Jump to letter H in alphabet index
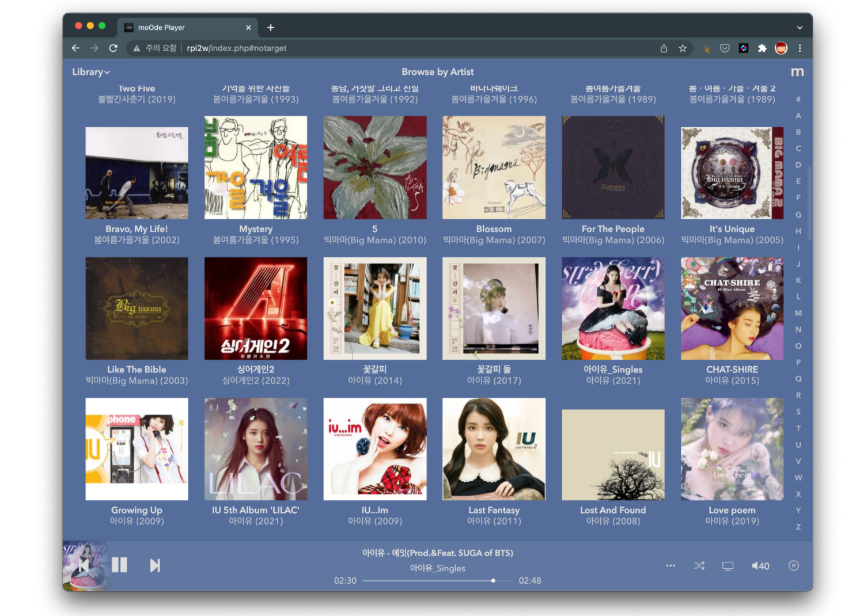Viewport: 856px width, 616px height. click(798, 231)
